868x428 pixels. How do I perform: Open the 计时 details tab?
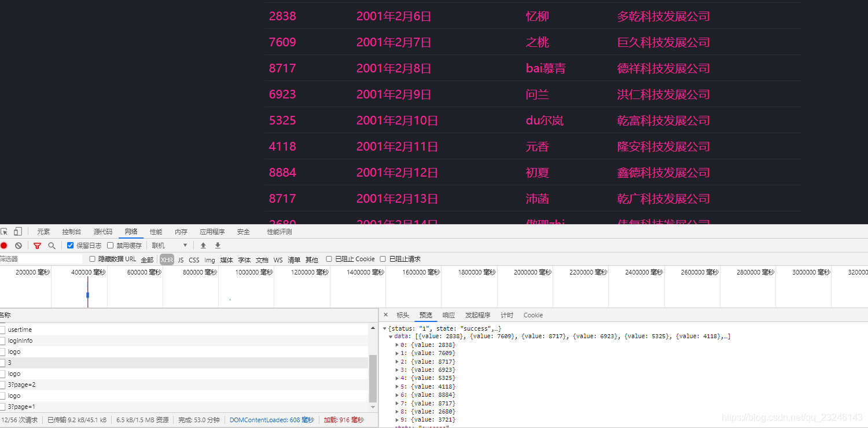click(507, 315)
